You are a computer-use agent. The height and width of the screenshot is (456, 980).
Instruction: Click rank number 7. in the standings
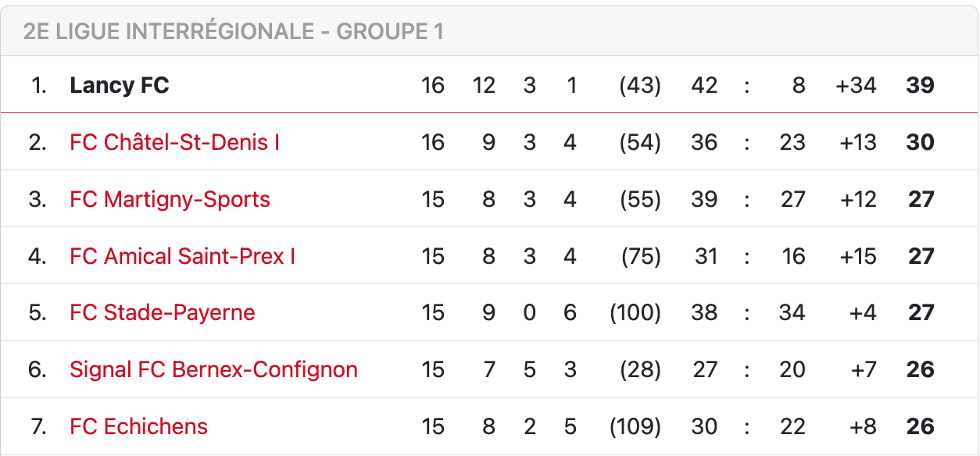coord(38,426)
